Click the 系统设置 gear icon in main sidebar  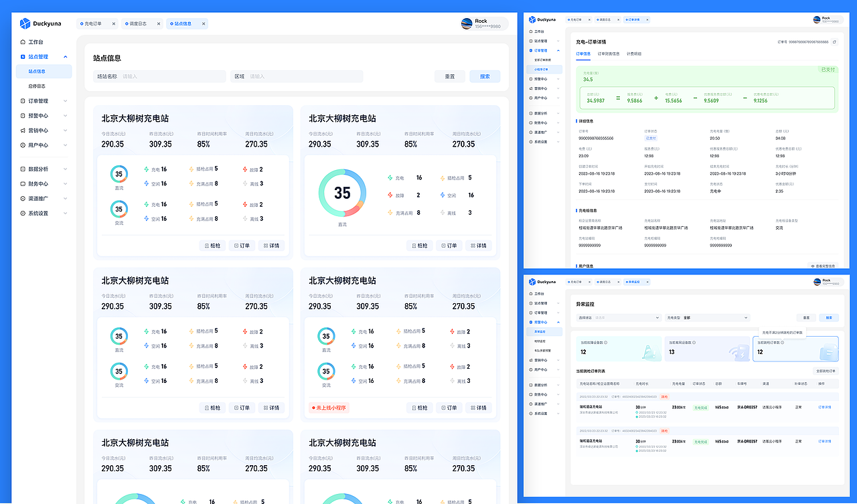coord(23,214)
